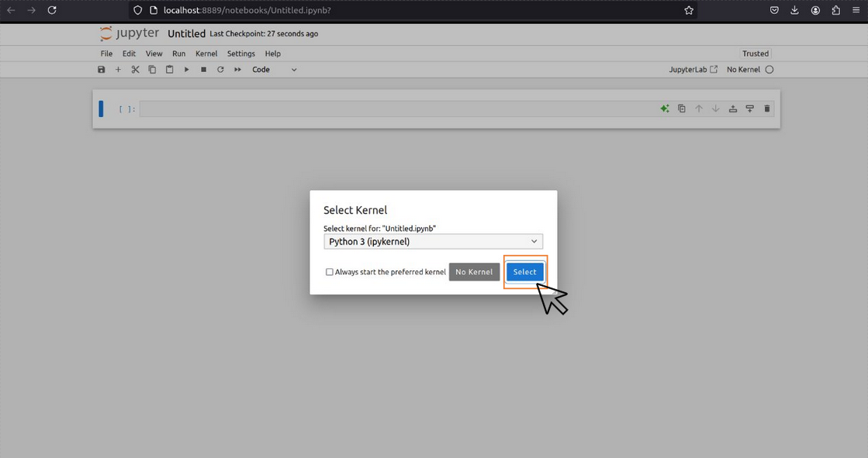This screenshot has height=458, width=868.
Task: Open the Edit menu
Action: pos(129,53)
